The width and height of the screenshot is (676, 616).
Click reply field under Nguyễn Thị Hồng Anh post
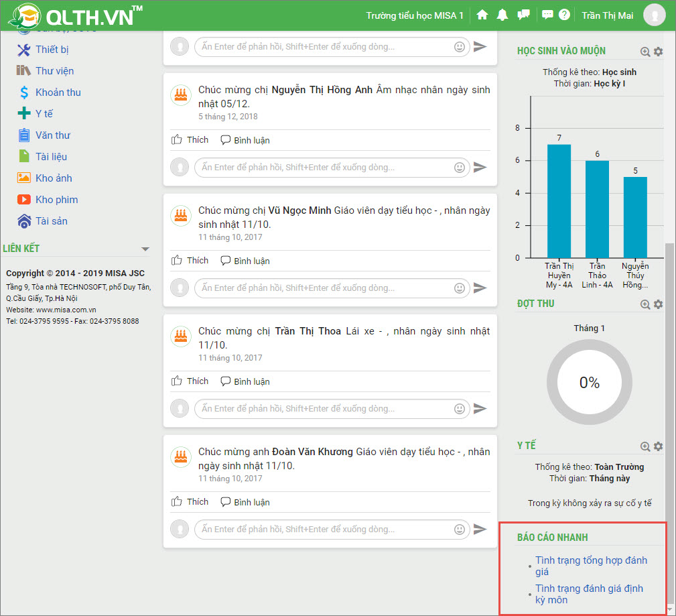(332, 167)
